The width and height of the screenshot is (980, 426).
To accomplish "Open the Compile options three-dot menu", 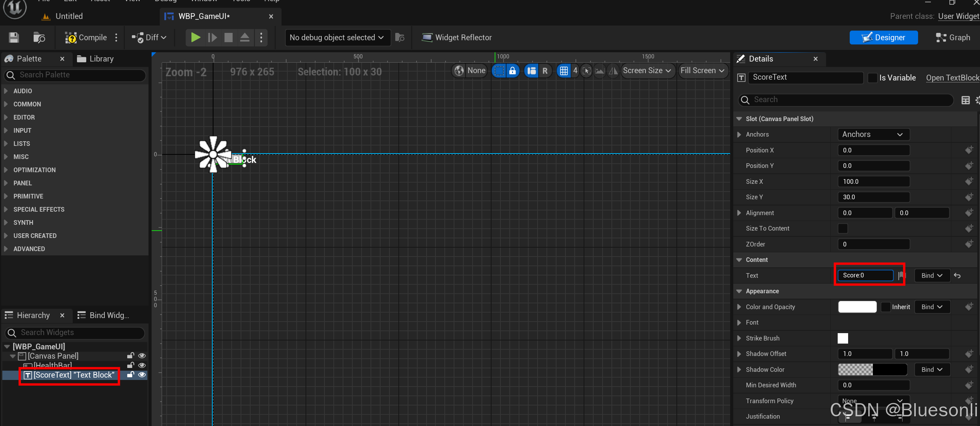I will coord(116,38).
